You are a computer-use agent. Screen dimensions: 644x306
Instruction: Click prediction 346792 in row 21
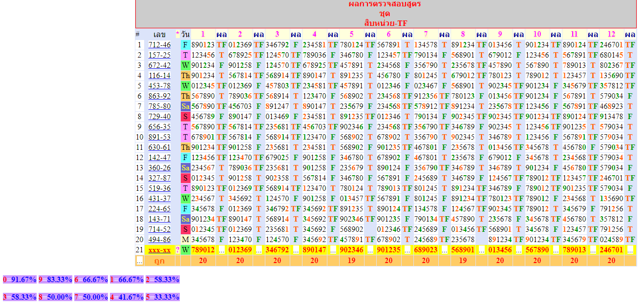click(277, 250)
